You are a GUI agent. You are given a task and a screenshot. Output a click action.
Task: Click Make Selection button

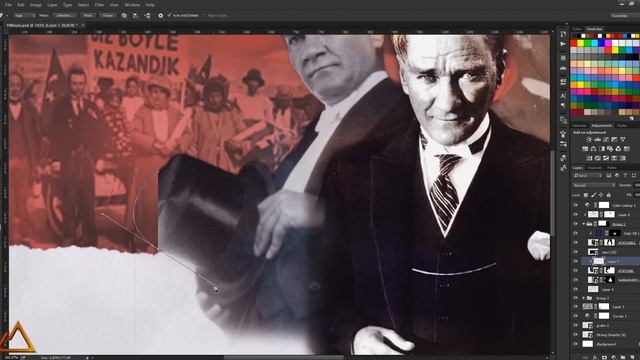(64, 16)
